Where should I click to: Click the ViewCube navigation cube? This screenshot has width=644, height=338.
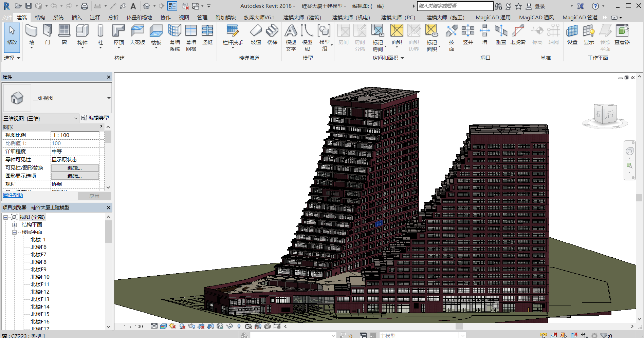click(605, 114)
